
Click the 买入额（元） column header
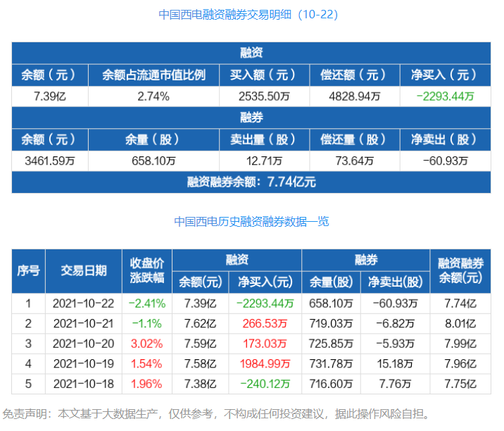264,75
